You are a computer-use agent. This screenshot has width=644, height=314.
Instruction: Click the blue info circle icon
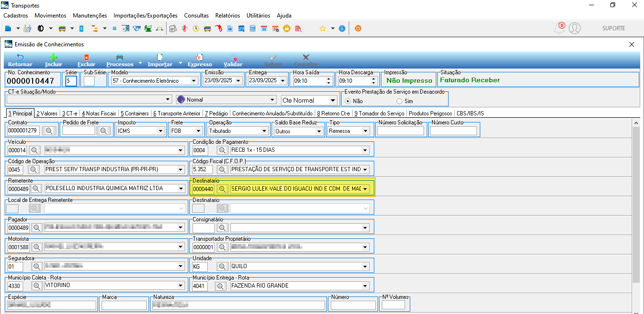click(342, 28)
